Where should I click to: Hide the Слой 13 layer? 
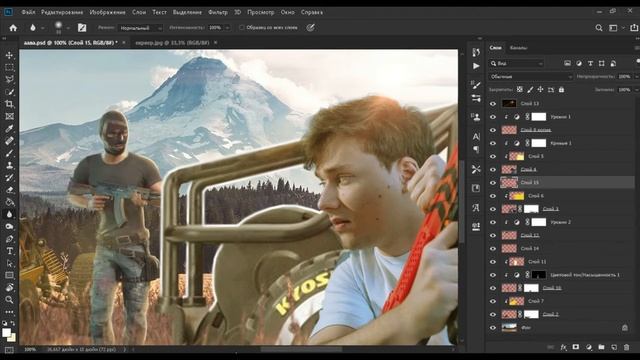(493, 104)
